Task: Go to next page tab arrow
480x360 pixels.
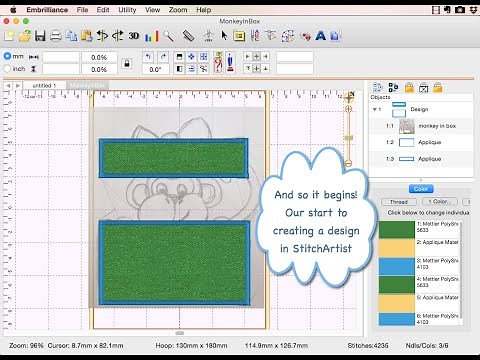Action: tap(18, 86)
